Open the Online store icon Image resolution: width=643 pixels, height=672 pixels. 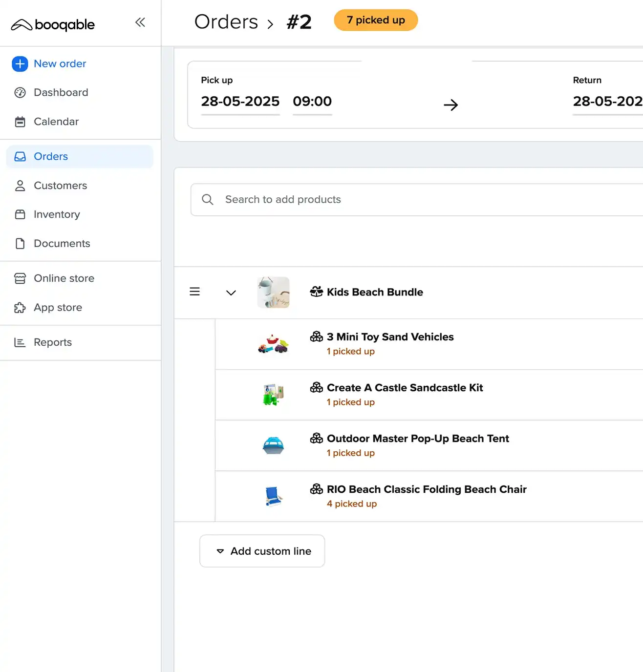(20, 278)
